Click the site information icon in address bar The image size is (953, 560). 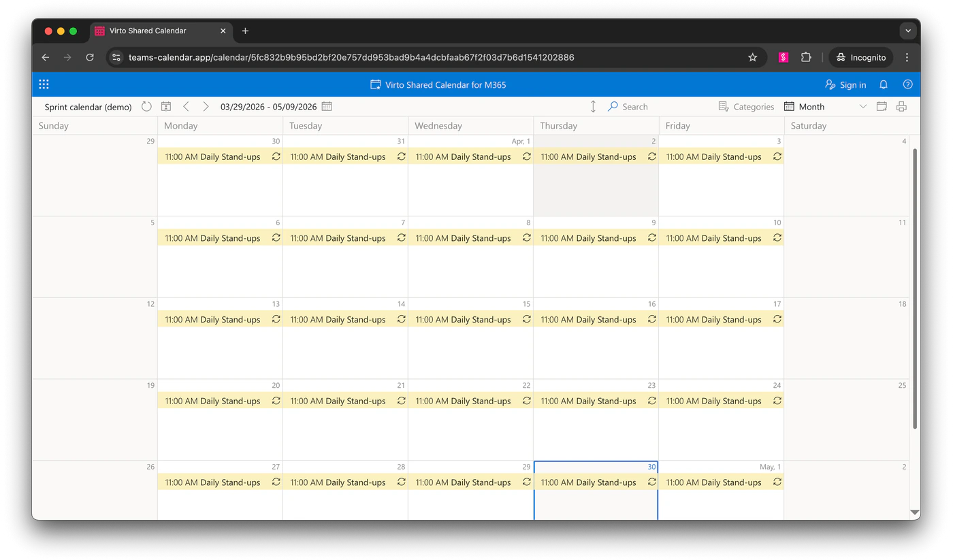pyautogui.click(x=116, y=58)
